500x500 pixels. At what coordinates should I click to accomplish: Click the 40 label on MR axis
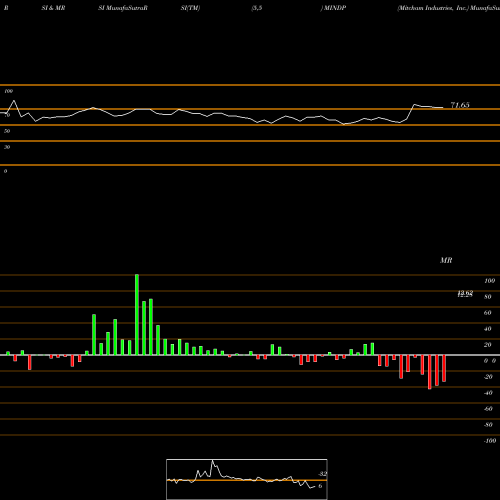[488, 329]
